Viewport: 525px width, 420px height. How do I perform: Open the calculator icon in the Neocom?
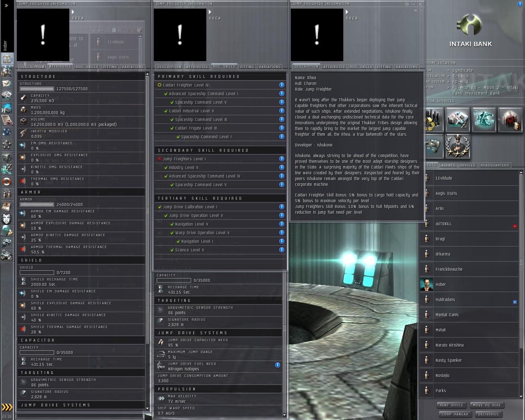pos(7,231)
